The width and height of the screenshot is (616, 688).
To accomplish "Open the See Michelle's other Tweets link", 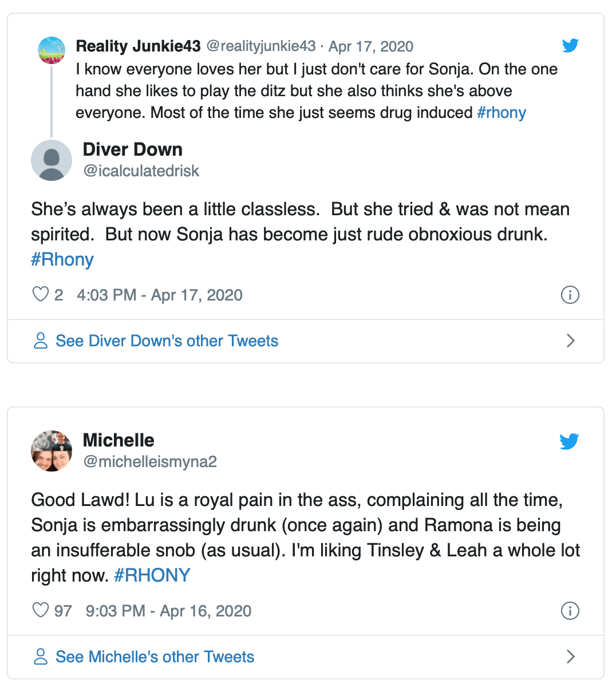I will coord(155,657).
